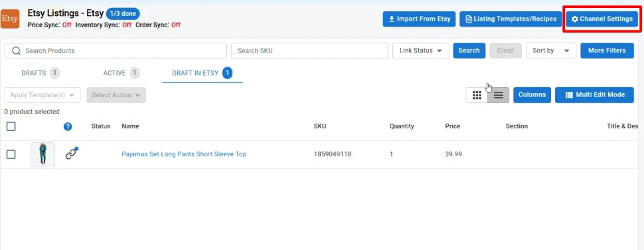Click the price value 39.99

tap(453, 154)
